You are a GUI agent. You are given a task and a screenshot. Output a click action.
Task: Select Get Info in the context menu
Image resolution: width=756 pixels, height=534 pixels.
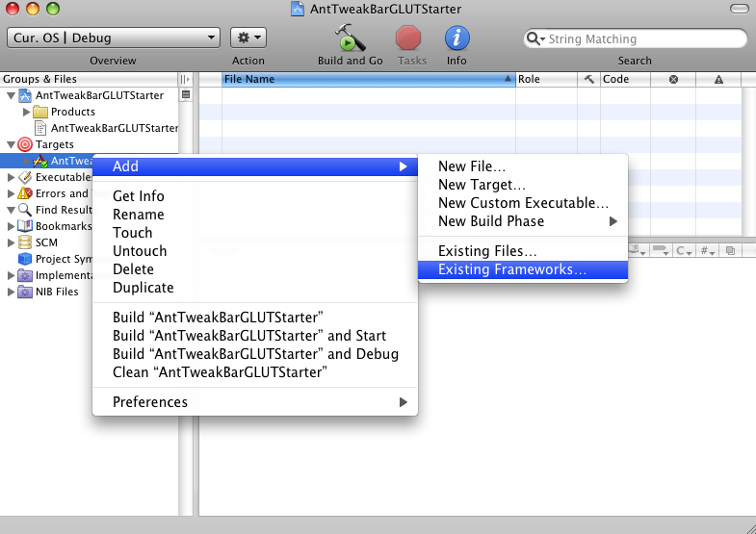(x=139, y=196)
